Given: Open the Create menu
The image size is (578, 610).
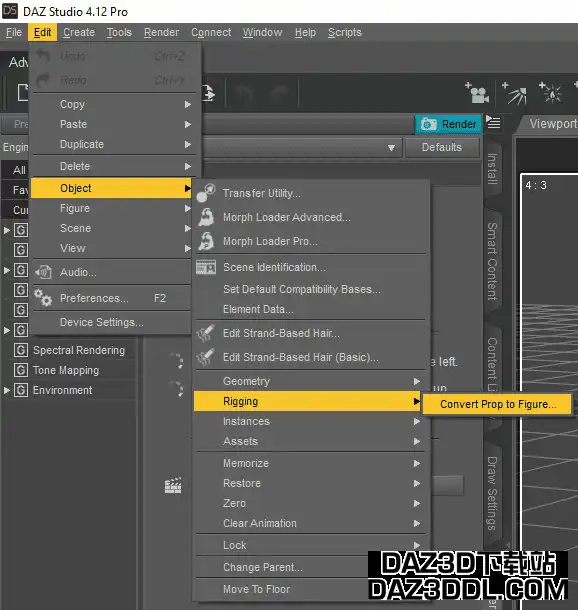Looking at the screenshot, I should pos(79,32).
